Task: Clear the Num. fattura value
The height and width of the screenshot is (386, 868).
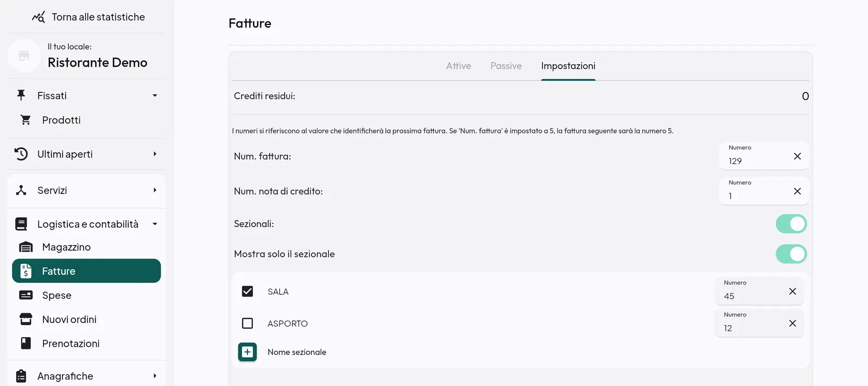Action: [x=797, y=156]
